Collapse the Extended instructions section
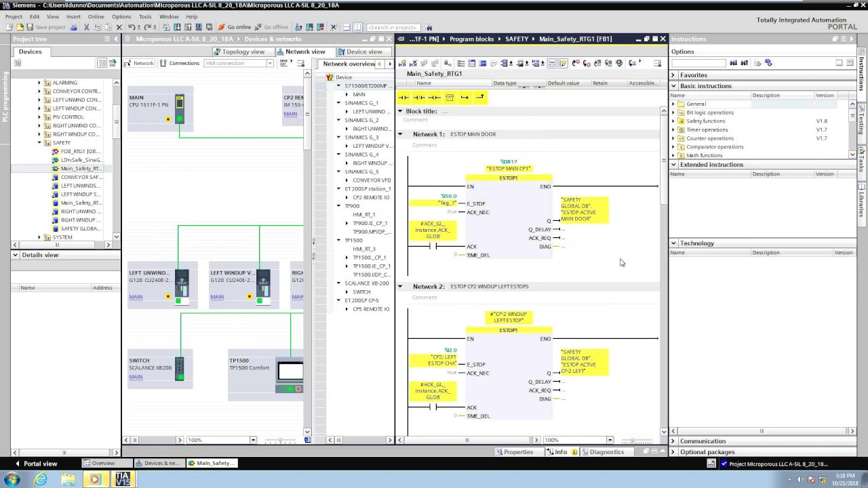The width and height of the screenshot is (868, 488). pyautogui.click(x=673, y=165)
